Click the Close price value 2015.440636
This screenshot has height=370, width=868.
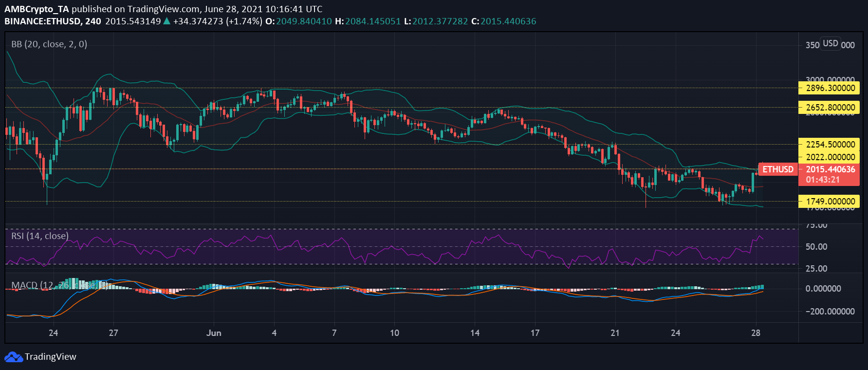click(508, 21)
